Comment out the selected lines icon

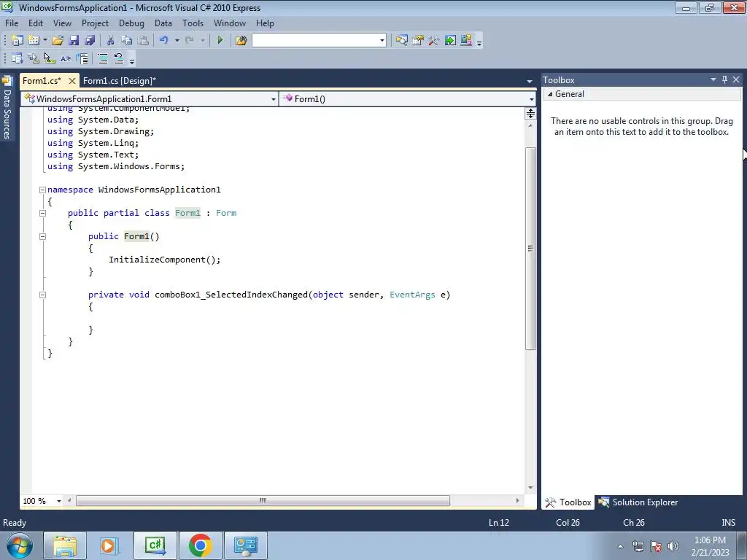103,58
